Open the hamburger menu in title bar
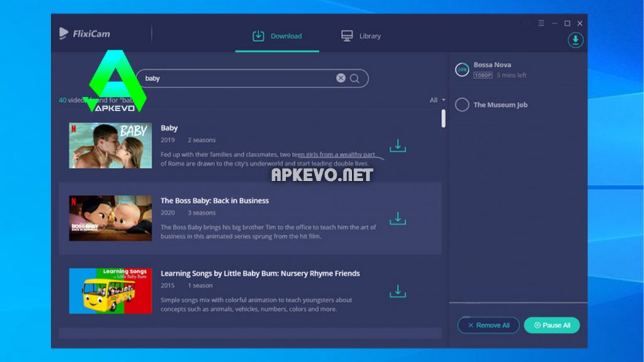The width and height of the screenshot is (644, 362). click(541, 23)
